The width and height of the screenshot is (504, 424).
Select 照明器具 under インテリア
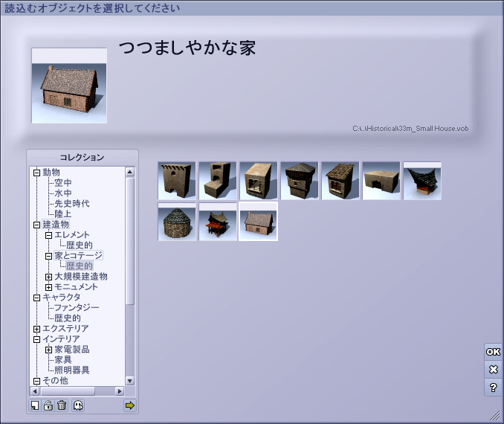pos(72,370)
